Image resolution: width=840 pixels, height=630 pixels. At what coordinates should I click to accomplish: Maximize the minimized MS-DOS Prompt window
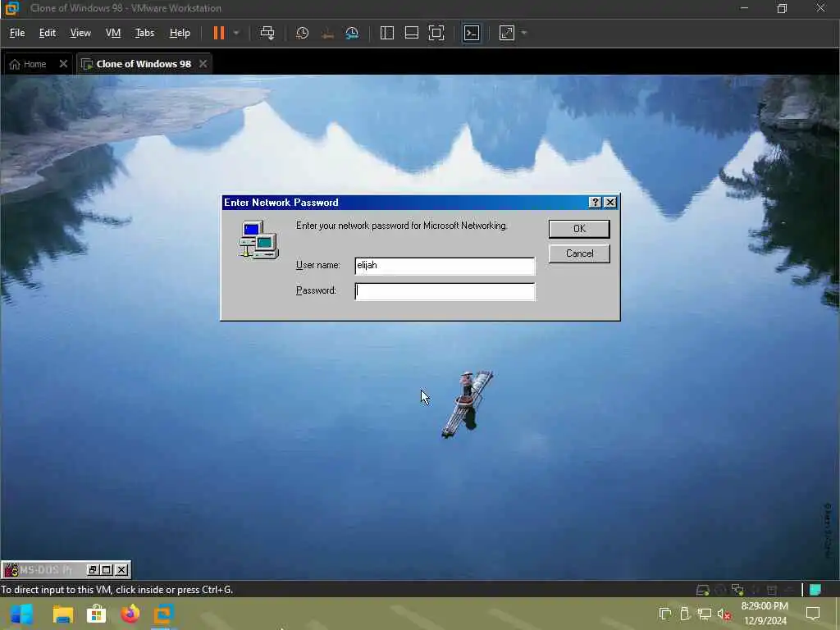[107, 569]
